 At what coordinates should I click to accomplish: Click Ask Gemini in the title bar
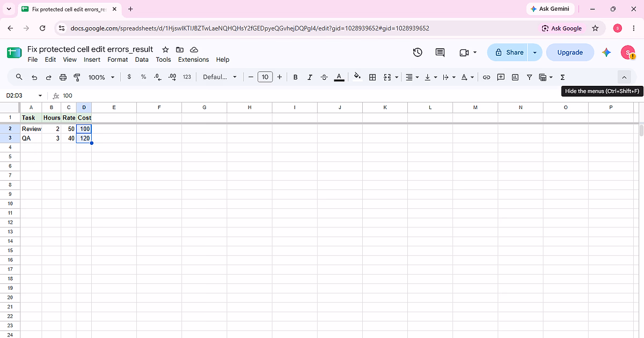point(550,9)
